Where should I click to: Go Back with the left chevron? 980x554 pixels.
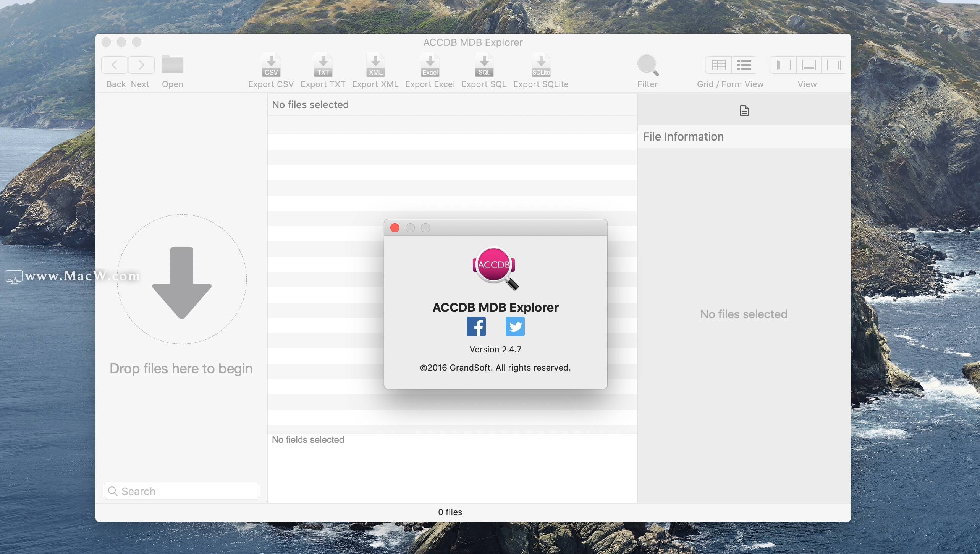[x=115, y=65]
